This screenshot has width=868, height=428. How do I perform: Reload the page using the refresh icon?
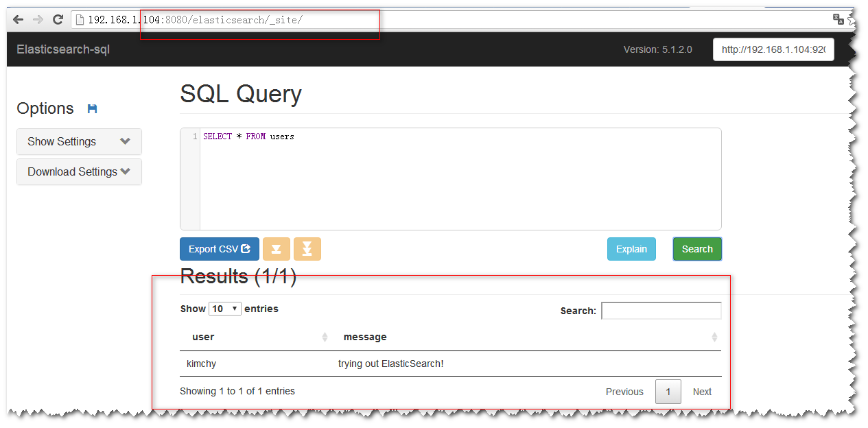point(58,20)
